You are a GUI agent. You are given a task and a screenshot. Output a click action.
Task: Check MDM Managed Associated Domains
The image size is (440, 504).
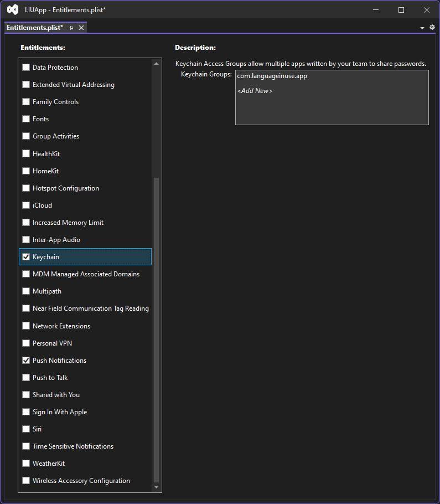(x=26, y=274)
